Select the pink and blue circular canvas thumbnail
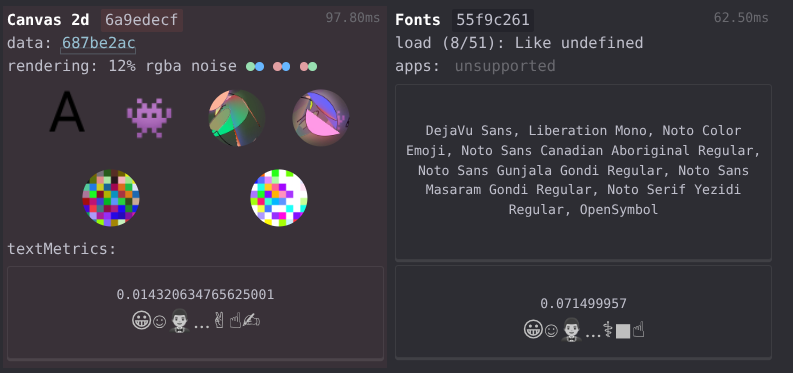The image size is (793, 373). [321, 118]
